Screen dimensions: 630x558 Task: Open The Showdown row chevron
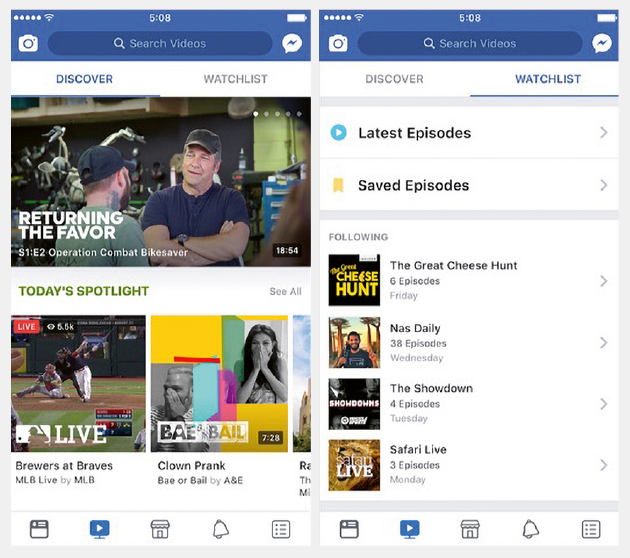click(x=603, y=404)
